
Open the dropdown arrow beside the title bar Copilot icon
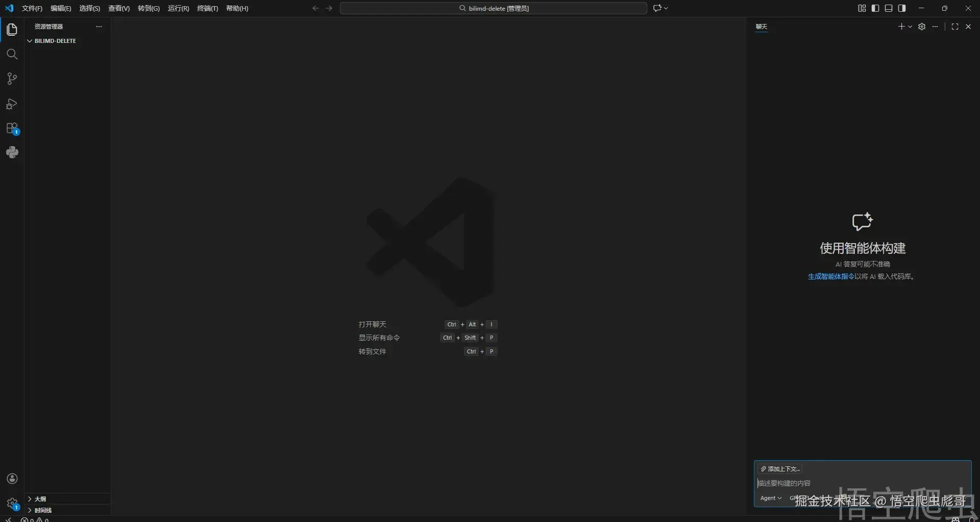pyautogui.click(x=666, y=8)
